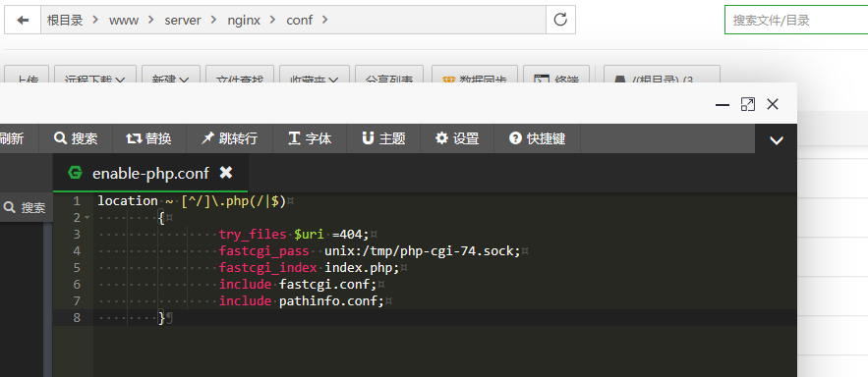Screen dimensions: 868x377
Task: Click 刷新 refresh in editor toolbar
Action: (x=12, y=138)
